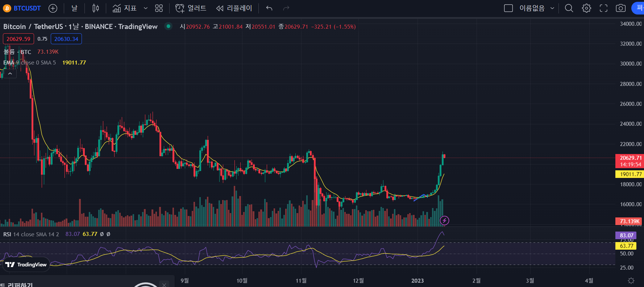The width and height of the screenshot is (644, 287).
Task: Expand the layout management chevron
Action: pyautogui.click(x=552, y=8)
